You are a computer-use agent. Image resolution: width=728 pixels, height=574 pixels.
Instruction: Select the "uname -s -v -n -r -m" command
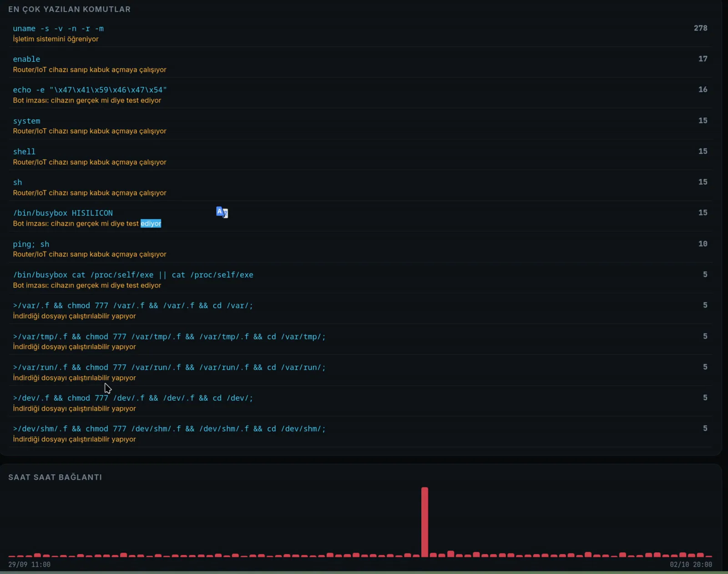pyautogui.click(x=58, y=28)
